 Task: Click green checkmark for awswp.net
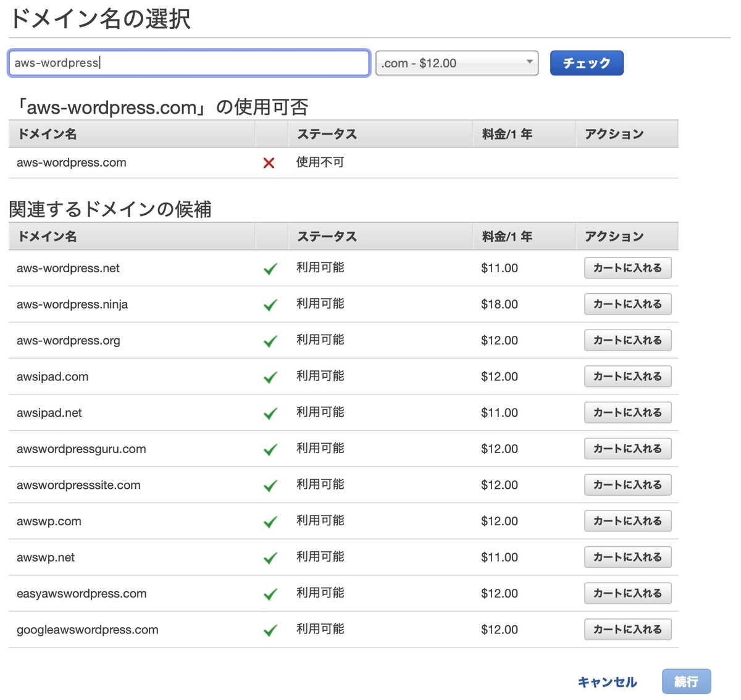coord(270,558)
